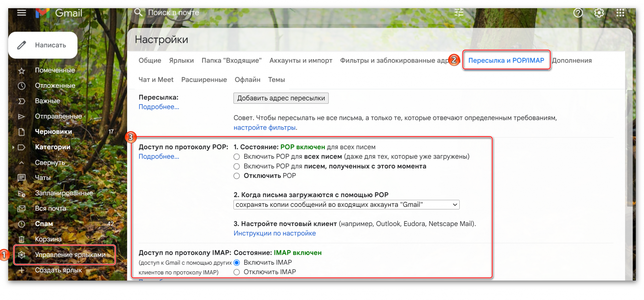The image size is (644, 300).
Task: Click the pencil icon on Написать
Action: [x=21, y=45]
